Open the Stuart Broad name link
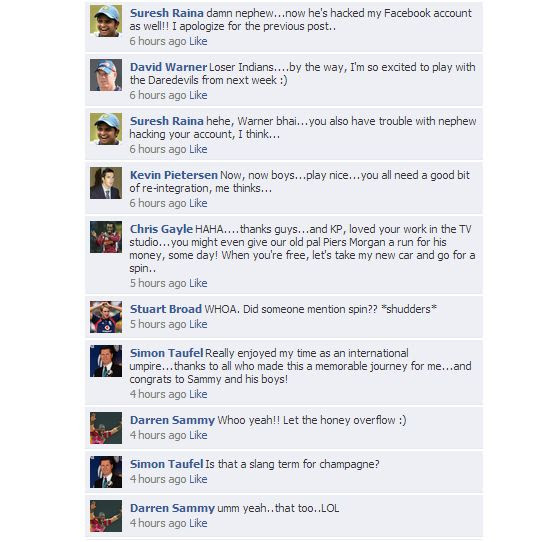The width and height of the screenshot is (552, 542). pyautogui.click(x=166, y=309)
